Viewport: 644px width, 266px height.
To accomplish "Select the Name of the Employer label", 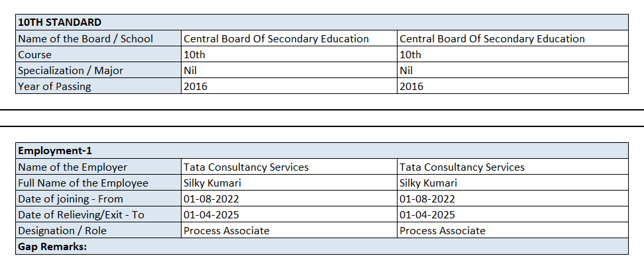I will [x=73, y=167].
